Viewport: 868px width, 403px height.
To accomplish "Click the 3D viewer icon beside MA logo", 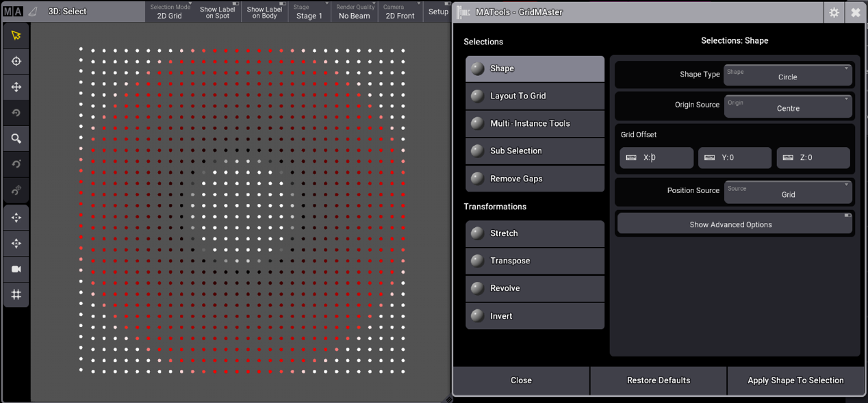I will (33, 12).
